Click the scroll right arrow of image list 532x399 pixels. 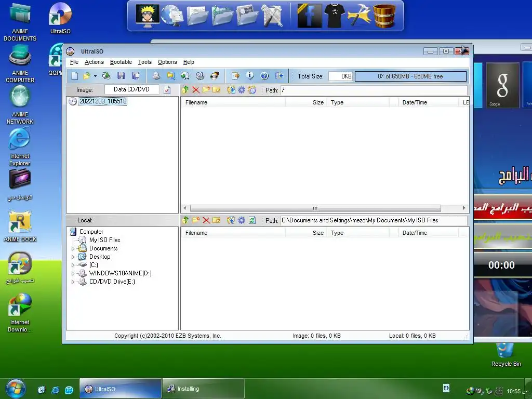[x=464, y=208]
